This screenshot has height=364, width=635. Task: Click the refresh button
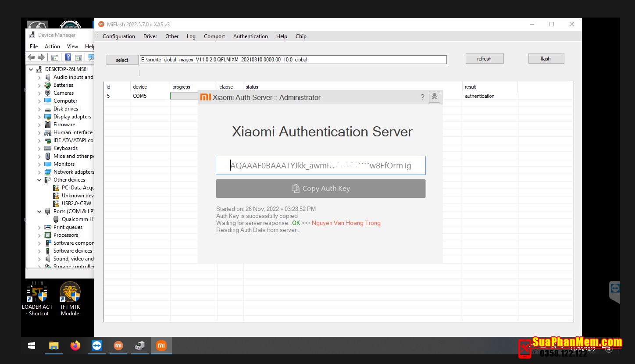[x=484, y=59]
